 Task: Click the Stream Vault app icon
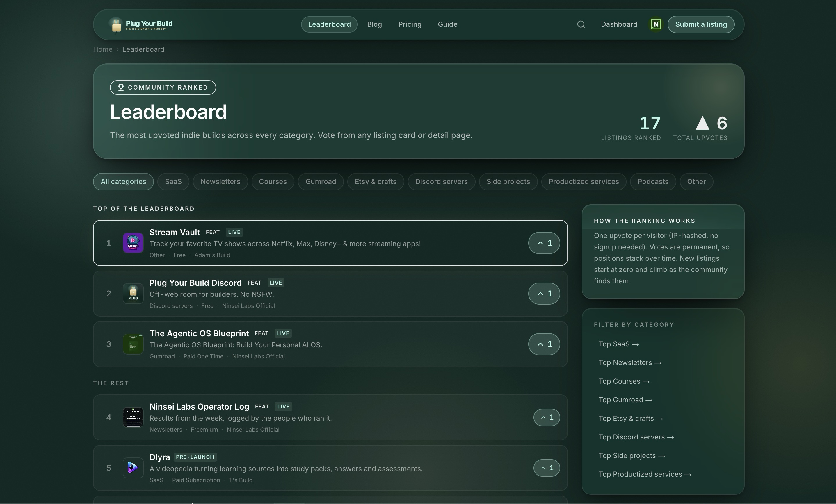pos(133,243)
